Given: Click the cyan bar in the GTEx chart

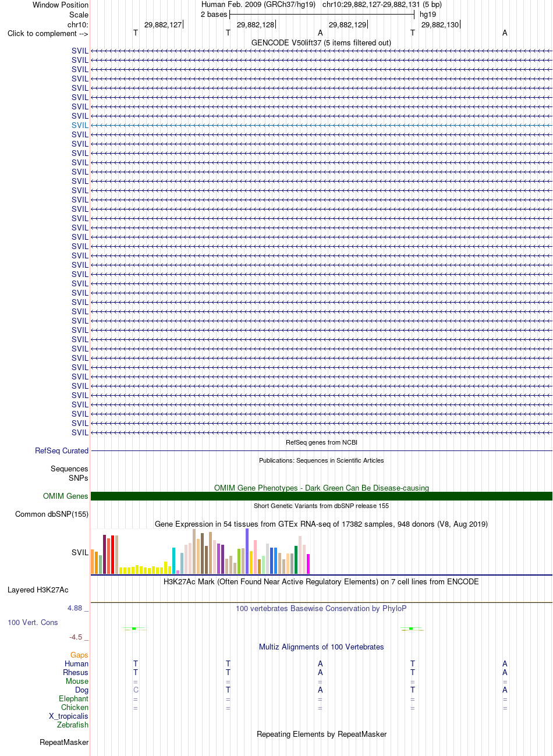Looking at the screenshot, I should pos(174,560).
